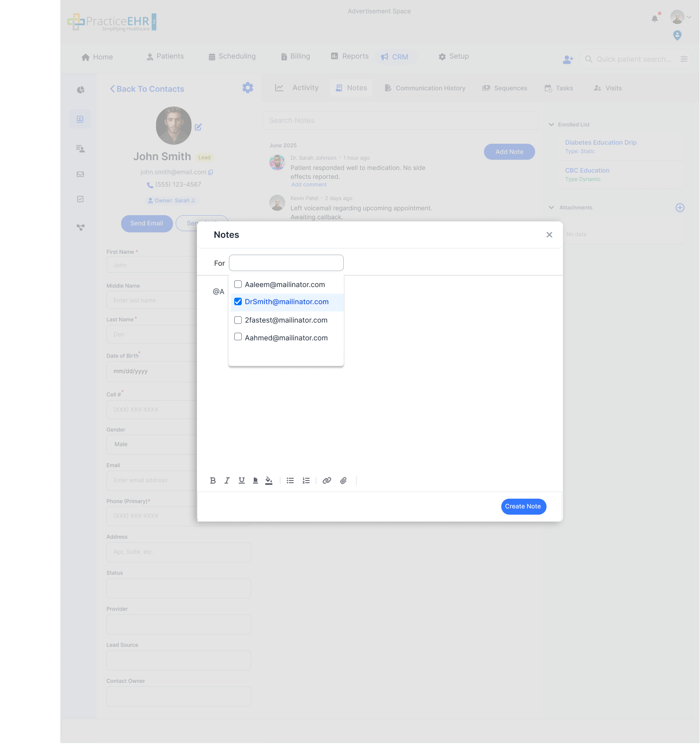700x744 pixels.
Task: Switch to the Notes tab
Action: click(x=351, y=88)
